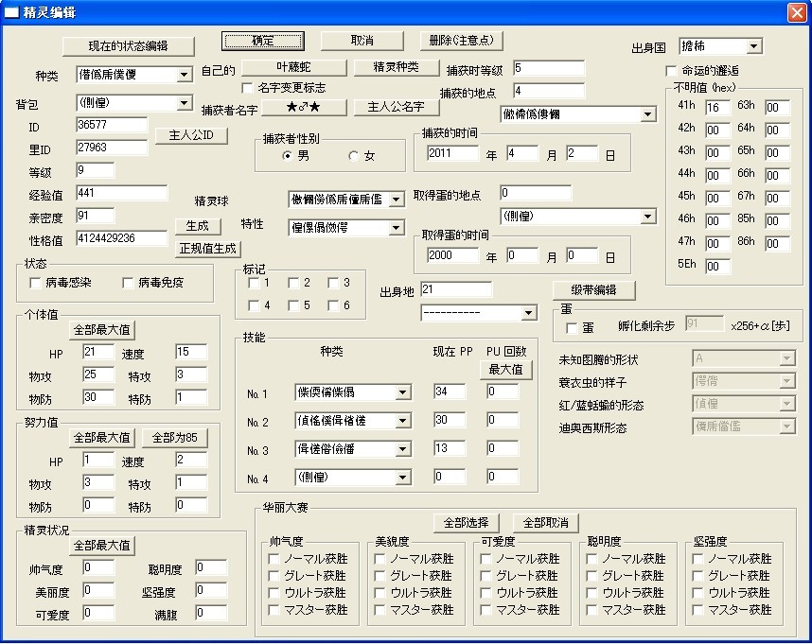Screen dimensions: 812x644
Task: Select 女 capturer gender radio button
Action: (x=354, y=156)
